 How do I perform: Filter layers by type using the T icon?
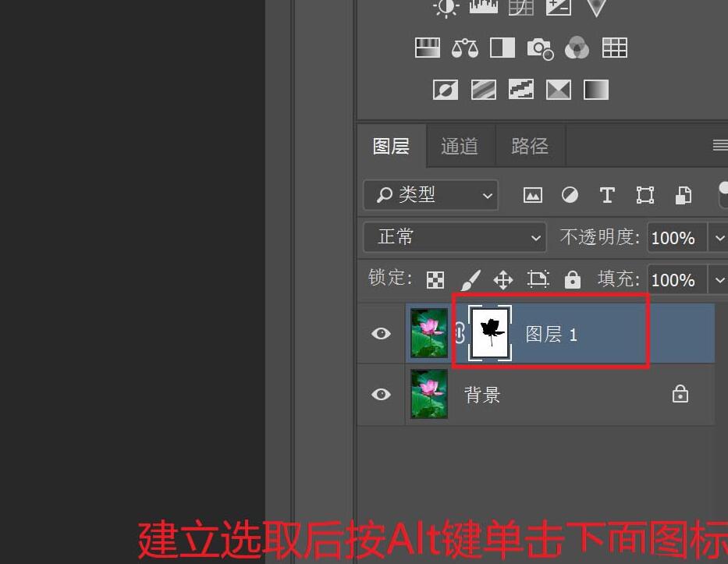pos(607,195)
